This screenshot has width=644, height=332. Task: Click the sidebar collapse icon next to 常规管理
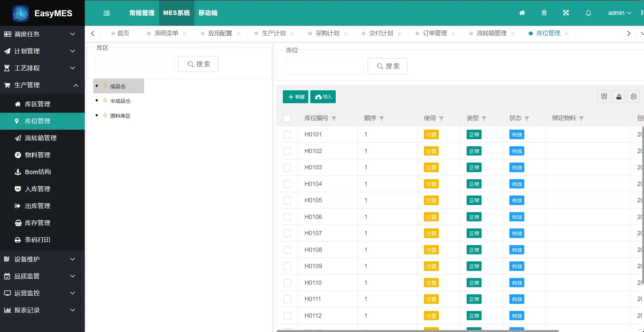point(106,13)
